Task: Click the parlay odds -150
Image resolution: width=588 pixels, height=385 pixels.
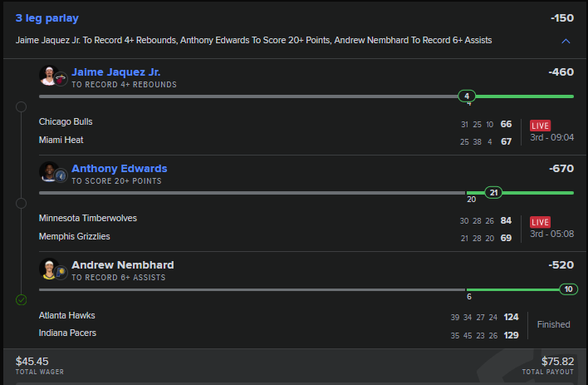Action: [x=562, y=18]
